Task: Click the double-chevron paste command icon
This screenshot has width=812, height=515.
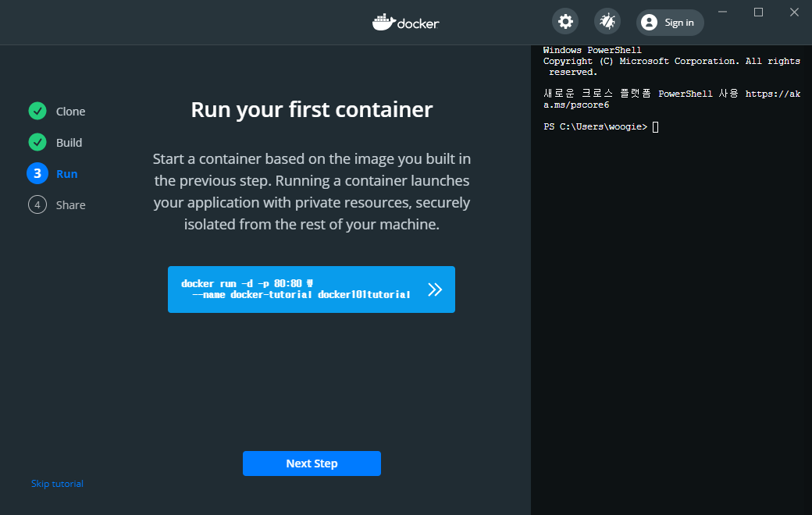Action: click(434, 289)
